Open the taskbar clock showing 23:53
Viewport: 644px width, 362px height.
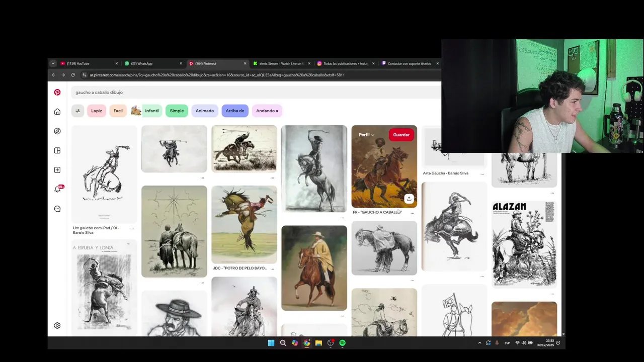click(x=544, y=343)
